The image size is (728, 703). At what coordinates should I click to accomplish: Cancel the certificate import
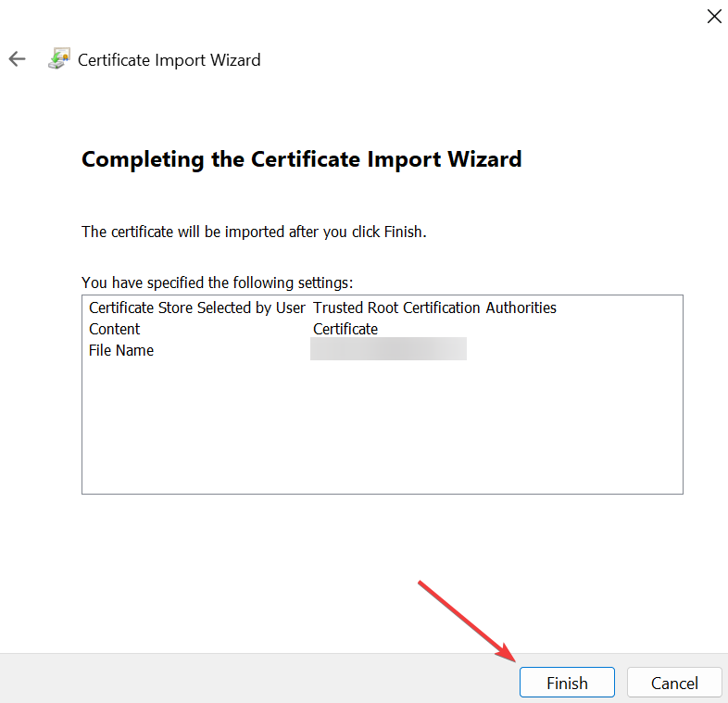[x=674, y=683]
